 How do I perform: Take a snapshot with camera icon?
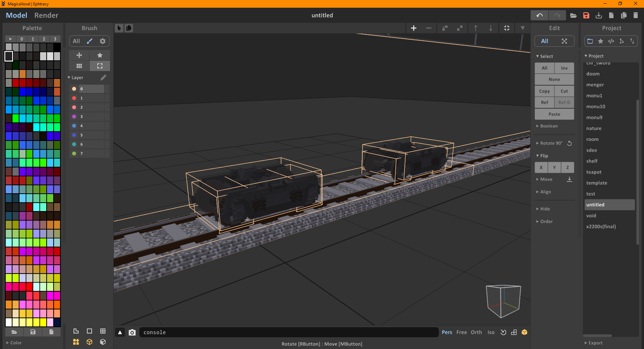[x=132, y=332]
